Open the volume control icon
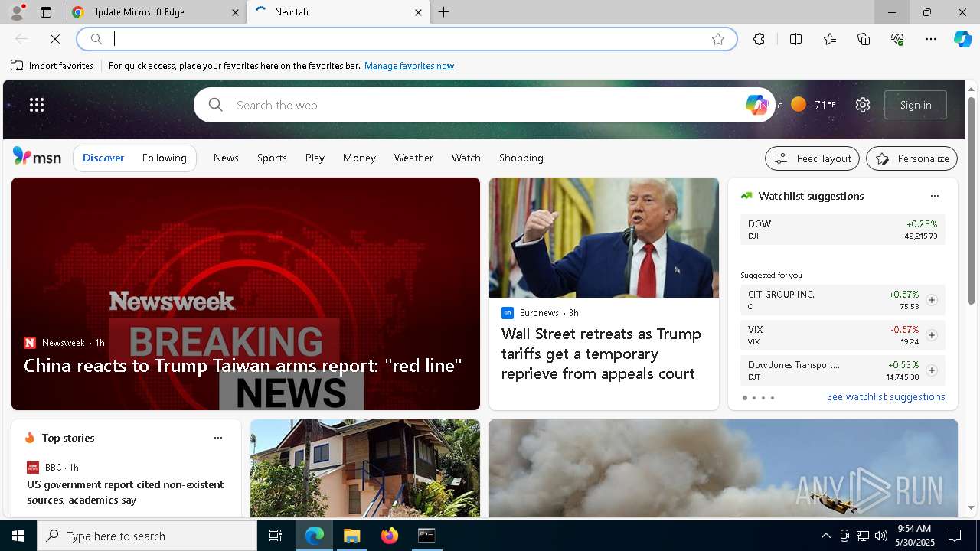This screenshot has width=980, height=551. [881, 536]
